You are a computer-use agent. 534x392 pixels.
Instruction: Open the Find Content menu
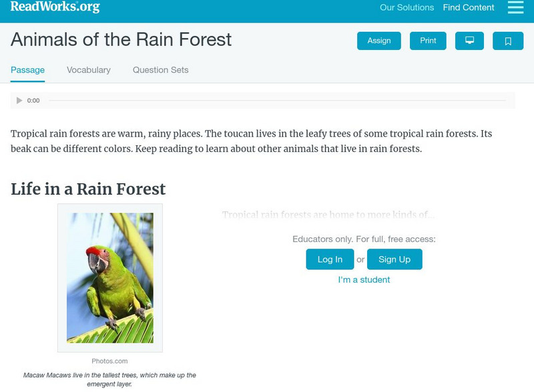pos(469,8)
